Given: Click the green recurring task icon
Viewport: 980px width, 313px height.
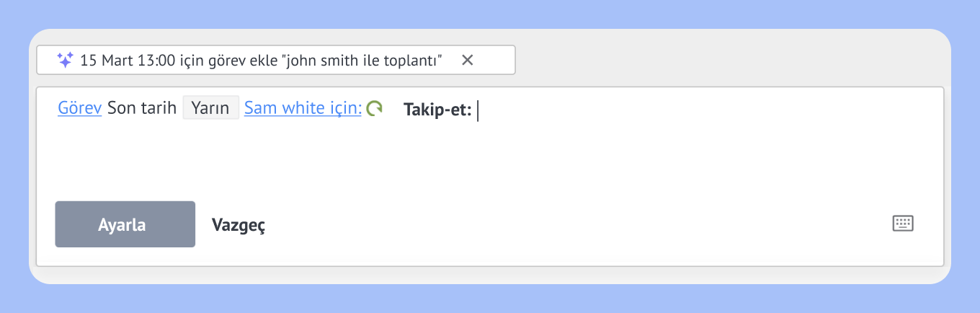Looking at the screenshot, I should coord(374,109).
